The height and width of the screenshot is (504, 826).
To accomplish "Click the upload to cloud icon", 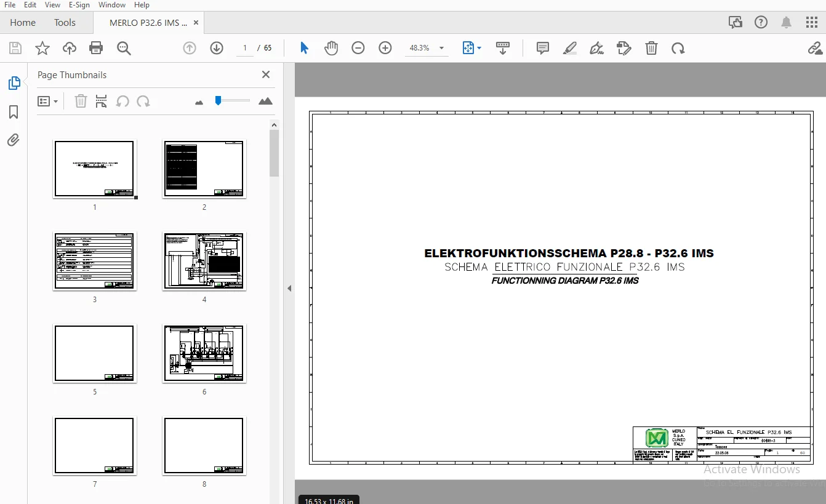I will [x=70, y=48].
